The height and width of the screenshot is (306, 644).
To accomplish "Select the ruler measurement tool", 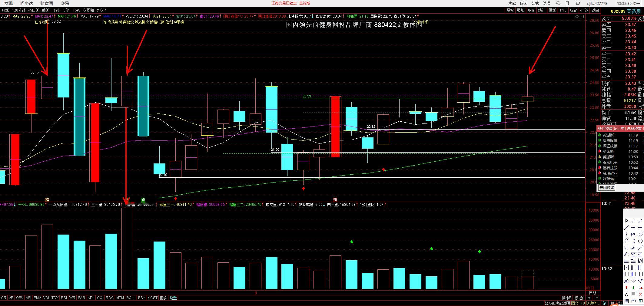I will pos(633,301).
